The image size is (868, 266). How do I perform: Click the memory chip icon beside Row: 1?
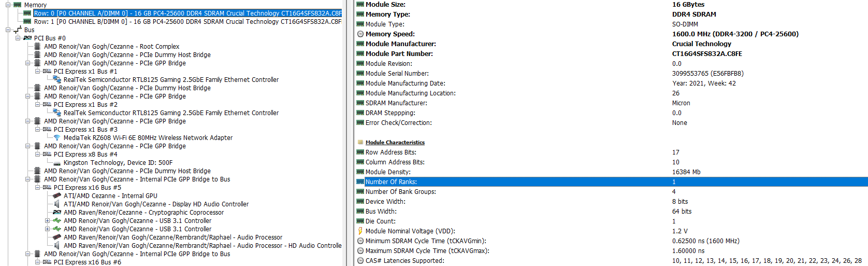click(x=27, y=22)
